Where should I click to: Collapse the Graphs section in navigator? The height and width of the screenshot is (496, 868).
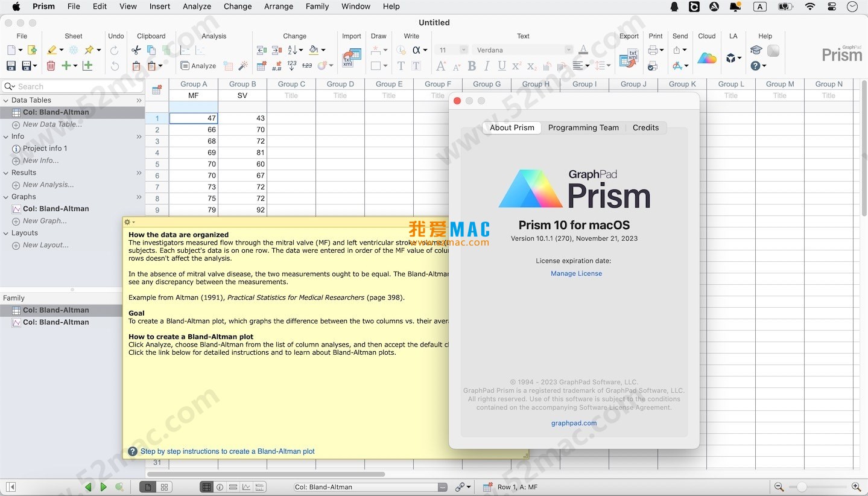coord(6,197)
